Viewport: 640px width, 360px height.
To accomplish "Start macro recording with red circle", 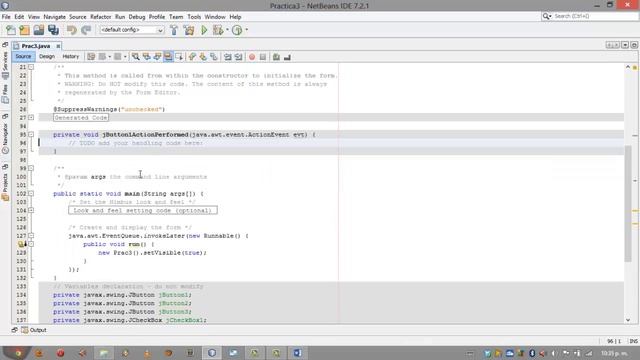I will tap(252, 57).
